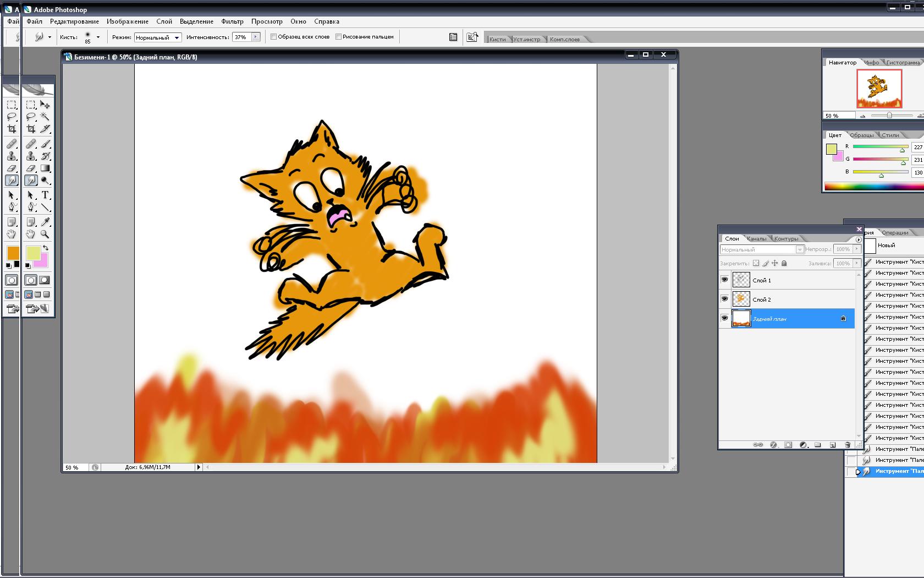Click the 'Новый' snapshot in History panel

click(x=886, y=246)
